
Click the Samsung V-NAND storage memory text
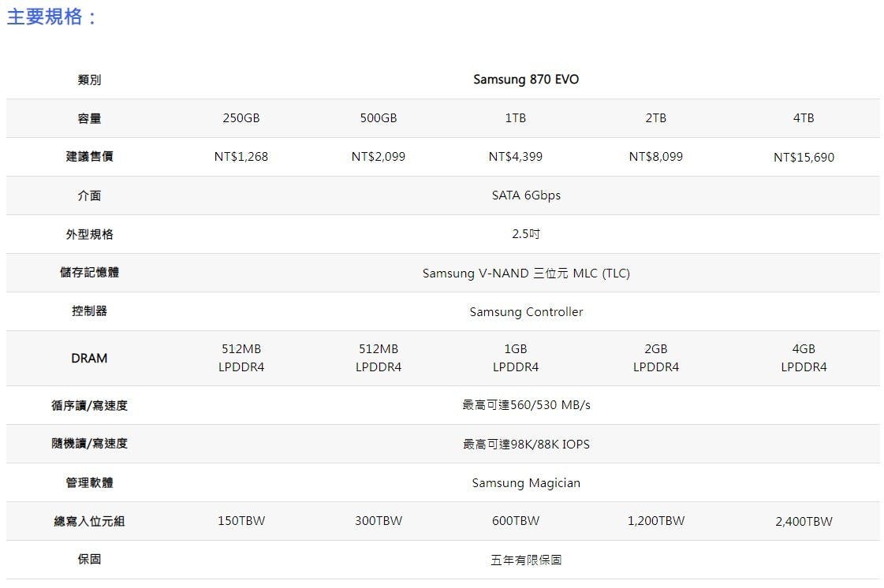click(526, 274)
